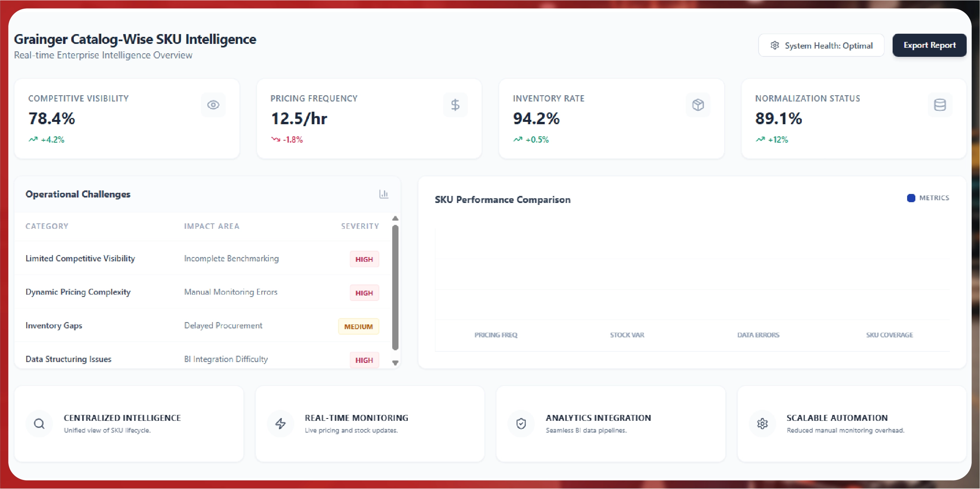980x489 pixels.
Task: Toggle the blue Metrics legend swatch
Action: [911, 198]
